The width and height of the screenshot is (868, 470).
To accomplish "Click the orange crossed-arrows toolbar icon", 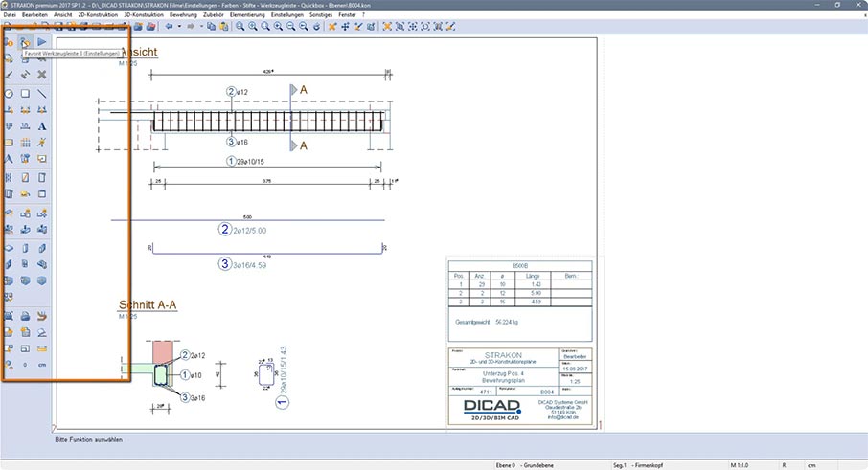I will point(332,27).
